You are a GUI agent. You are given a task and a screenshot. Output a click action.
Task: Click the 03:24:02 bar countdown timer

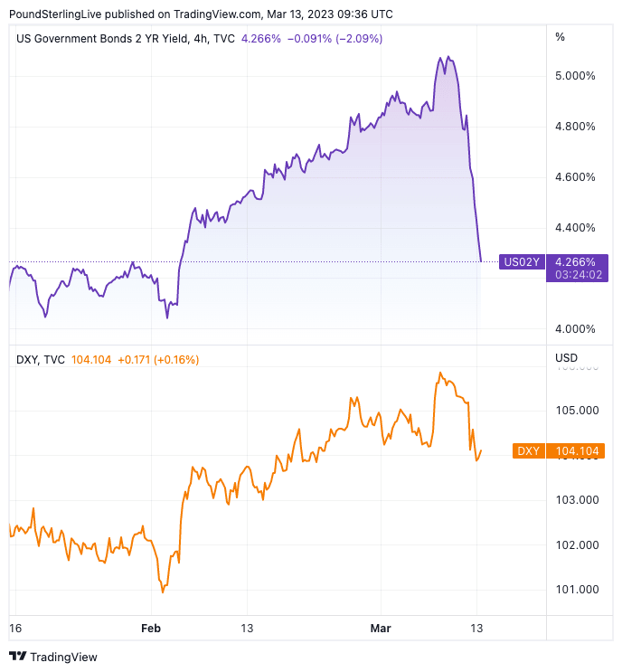pos(578,275)
